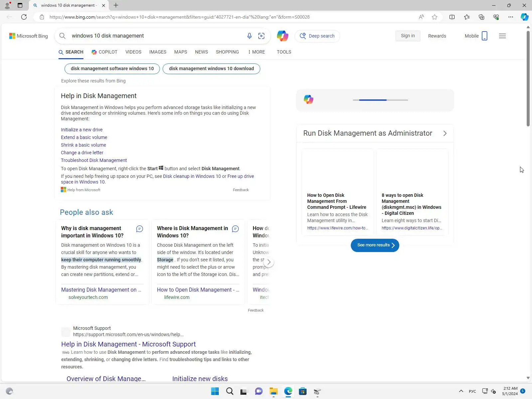Add page to favorites with star icon
This screenshot has width=532, height=399.
click(435, 17)
